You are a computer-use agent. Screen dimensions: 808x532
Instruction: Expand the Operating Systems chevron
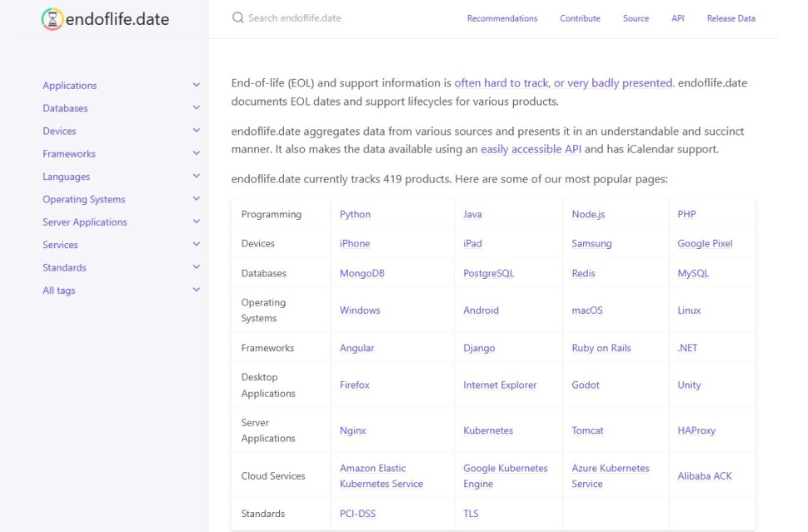197,199
